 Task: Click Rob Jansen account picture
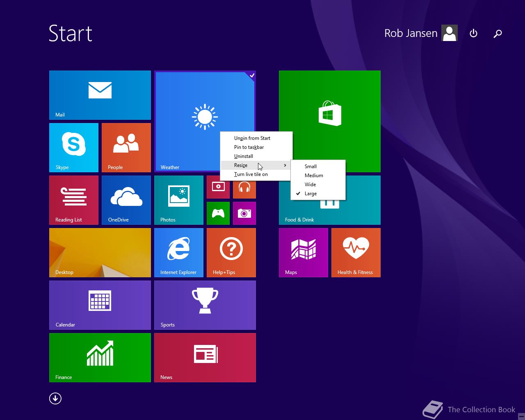[x=450, y=33]
